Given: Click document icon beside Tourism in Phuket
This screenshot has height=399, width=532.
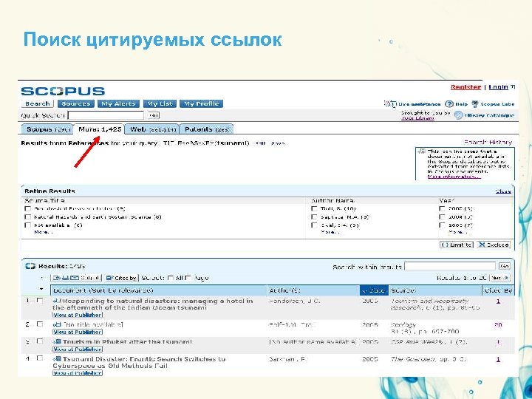Looking at the screenshot, I should tap(57, 341).
